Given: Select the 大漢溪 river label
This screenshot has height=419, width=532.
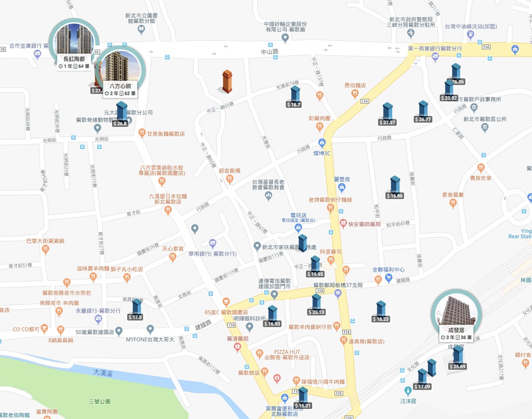Looking at the screenshot, I should [x=103, y=373].
